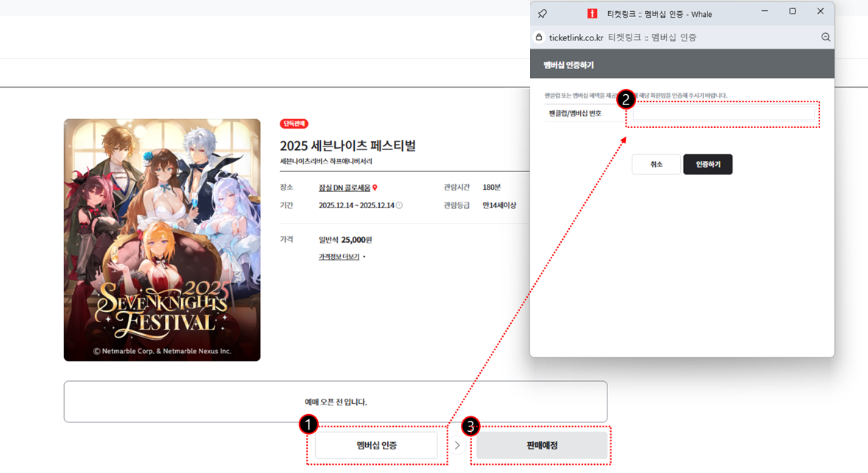Click the pin icon in popup title bar
The width and height of the screenshot is (868, 473).
543,14
